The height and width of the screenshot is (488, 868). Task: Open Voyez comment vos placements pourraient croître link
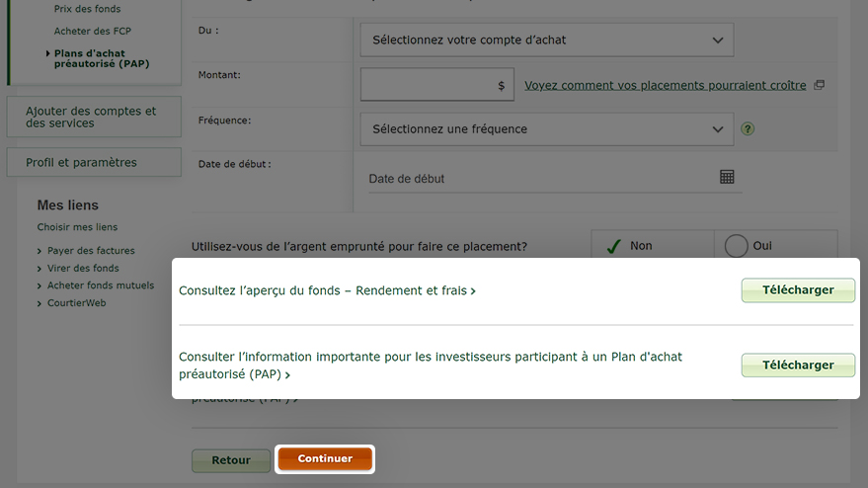click(x=666, y=85)
